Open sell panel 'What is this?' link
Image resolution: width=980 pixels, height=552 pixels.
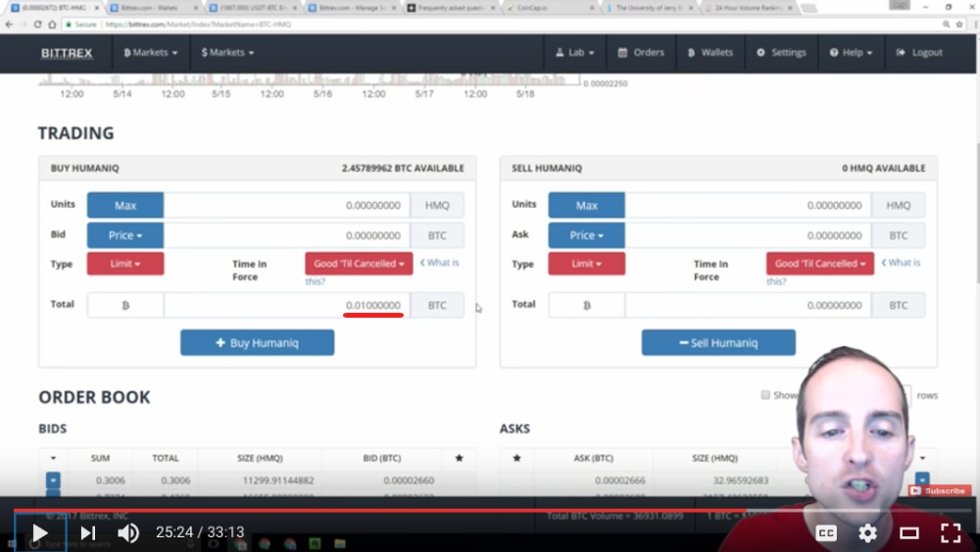pos(901,263)
